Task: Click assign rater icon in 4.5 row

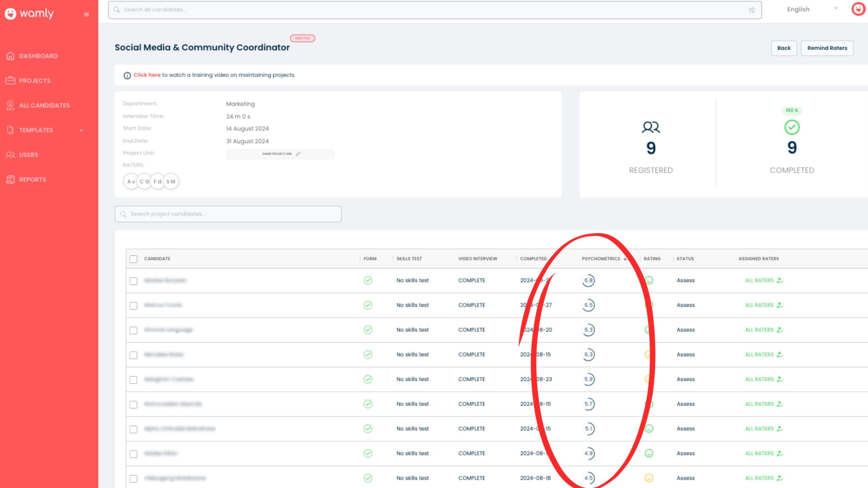Action: [x=780, y=478]
